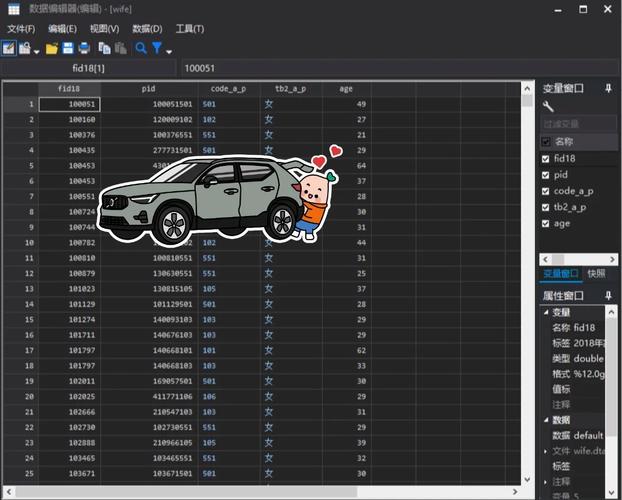The image size is (622, 500).
Task: Select the tb2_a_p column header
Action: (x=291, y=88)
